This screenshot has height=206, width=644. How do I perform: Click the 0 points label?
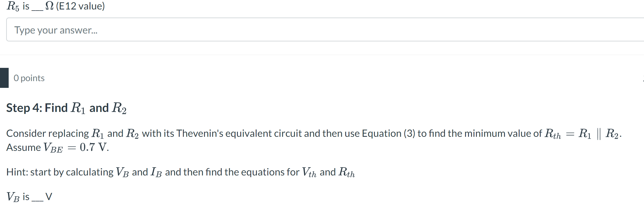coord(29,78)
